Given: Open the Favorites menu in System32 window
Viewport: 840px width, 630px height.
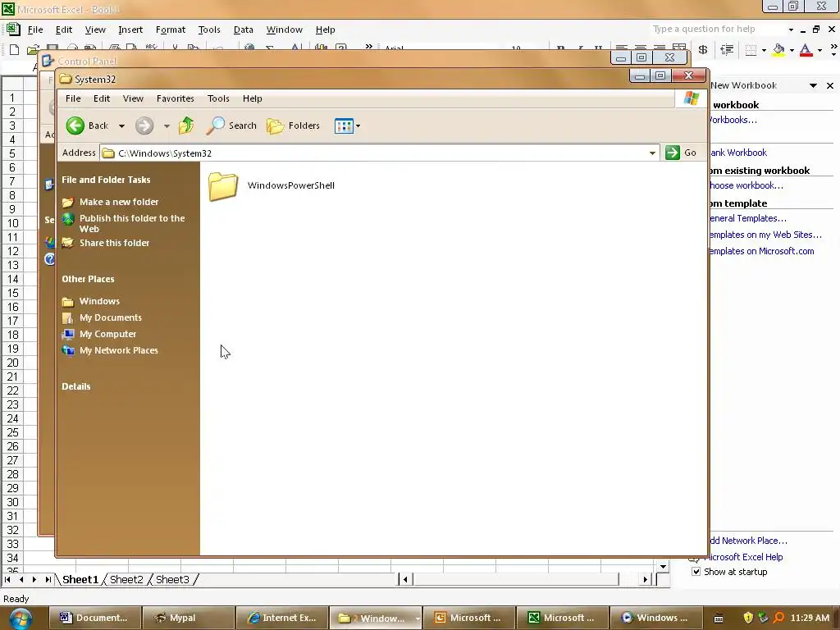Looking at the screenshot, I should pyautogui.click(x=176, y=98).
